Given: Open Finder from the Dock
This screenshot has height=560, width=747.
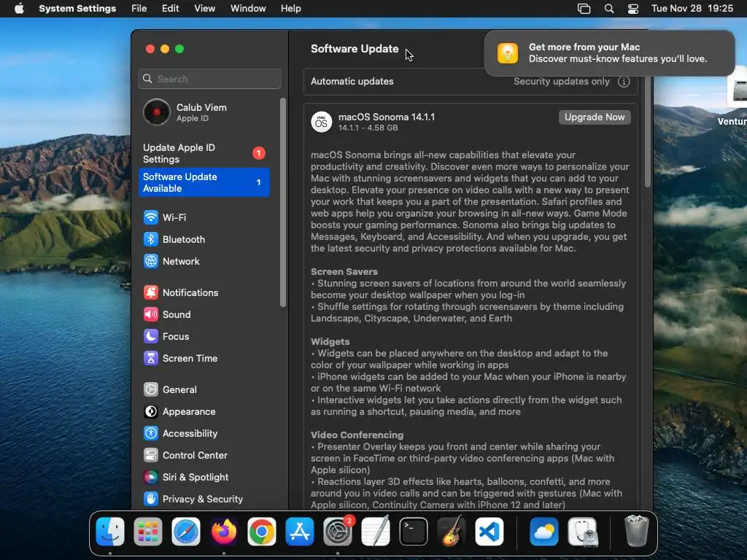Looking at the screenshot, I should (110, 532).
